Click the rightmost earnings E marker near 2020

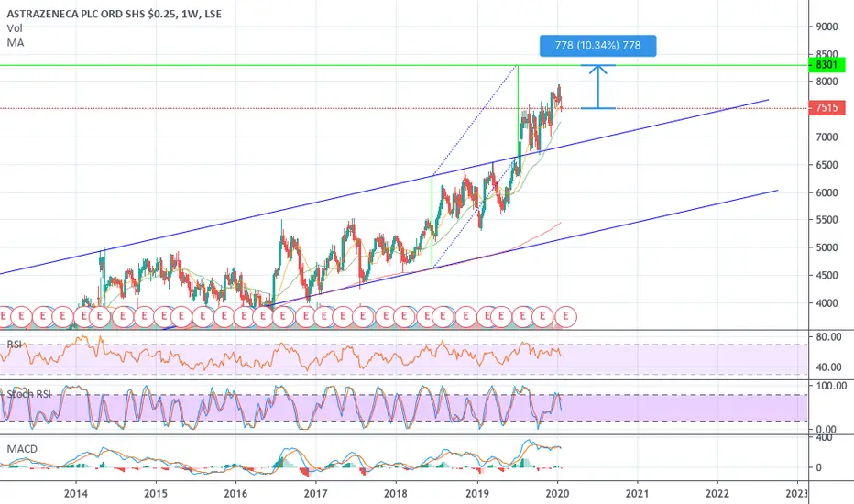(566, 316)
